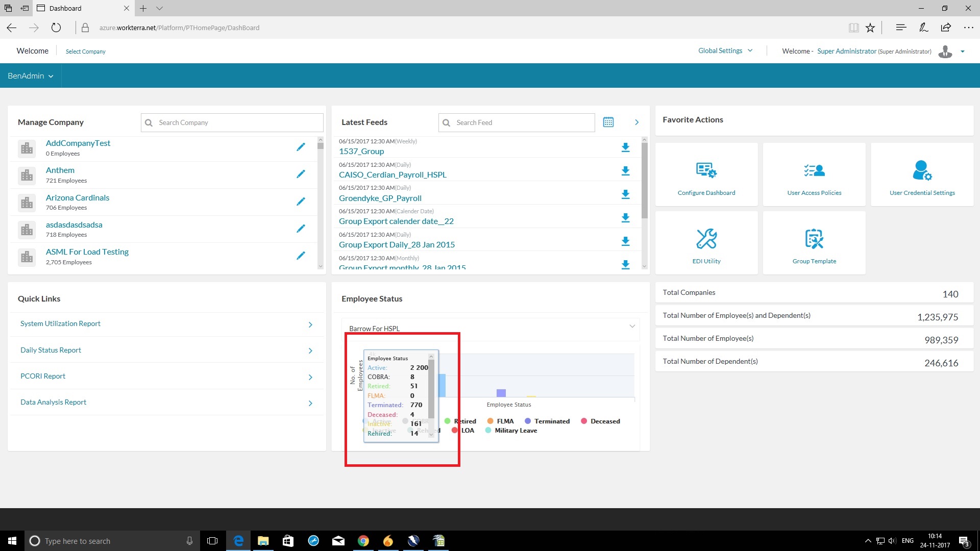Expand the BenAdmin menu
Image resolution: width=980 pixels, height=551 pixels.
click(x=30, y=76)
